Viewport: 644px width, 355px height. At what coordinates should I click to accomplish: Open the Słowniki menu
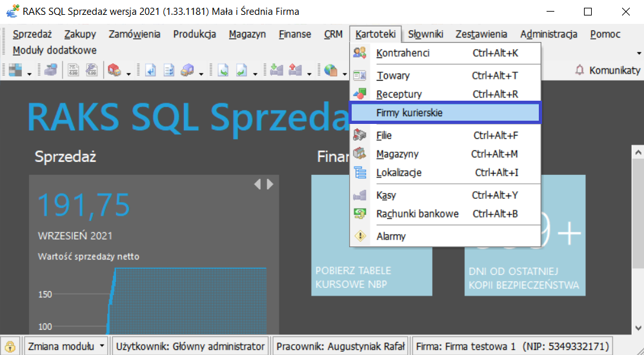[425, 34]
